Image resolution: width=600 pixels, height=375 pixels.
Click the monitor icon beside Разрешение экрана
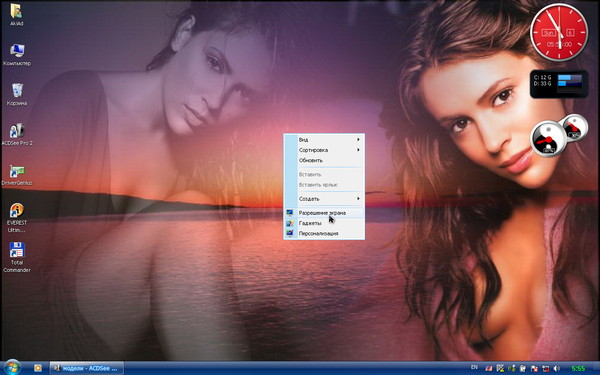click(290, 213)
